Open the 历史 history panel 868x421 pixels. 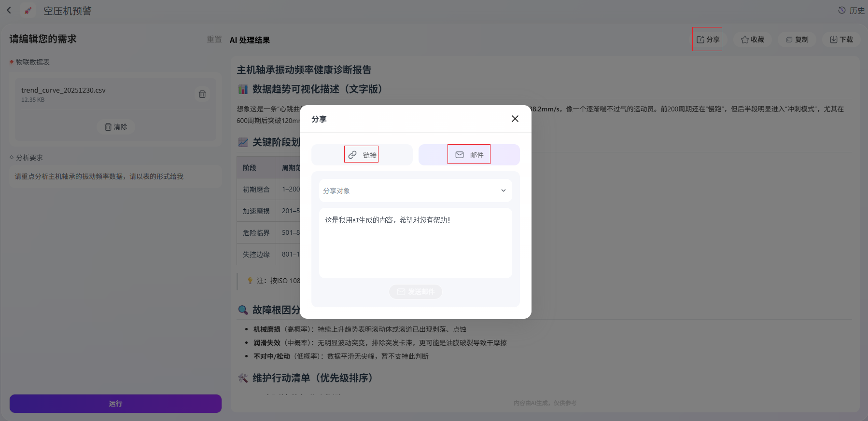pyautogui.click(x=852, y=10)
